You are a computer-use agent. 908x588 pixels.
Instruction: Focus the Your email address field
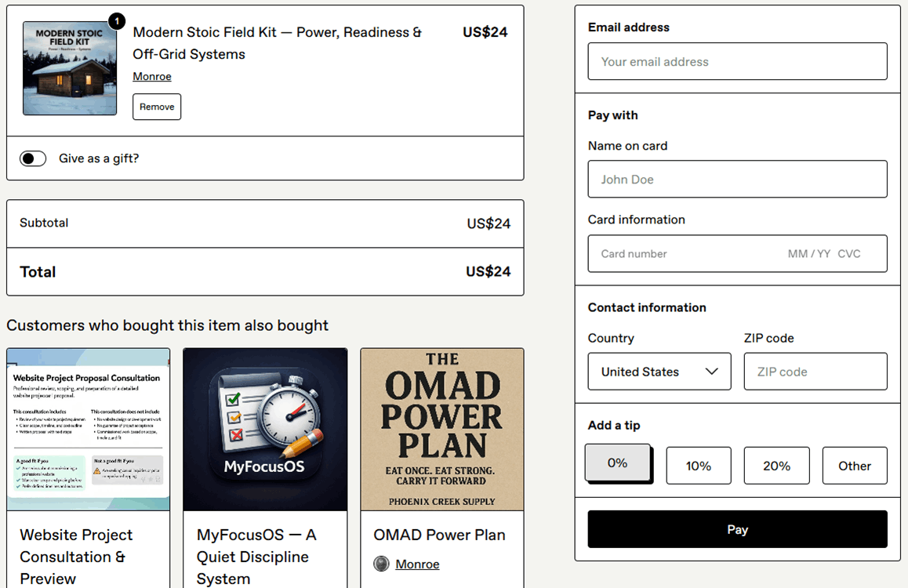click(x=737, y=62)
